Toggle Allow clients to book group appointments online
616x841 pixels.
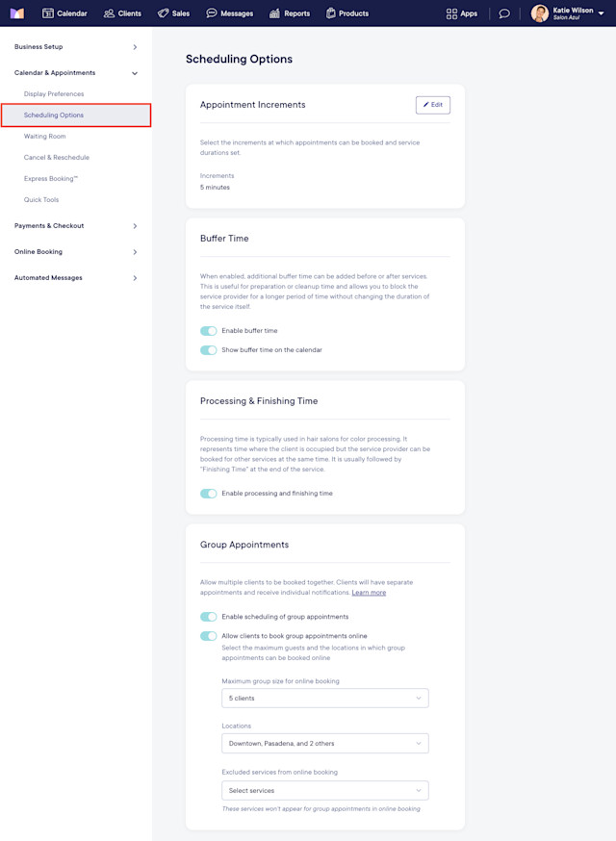pyautogui.click(x=209, y=636)
